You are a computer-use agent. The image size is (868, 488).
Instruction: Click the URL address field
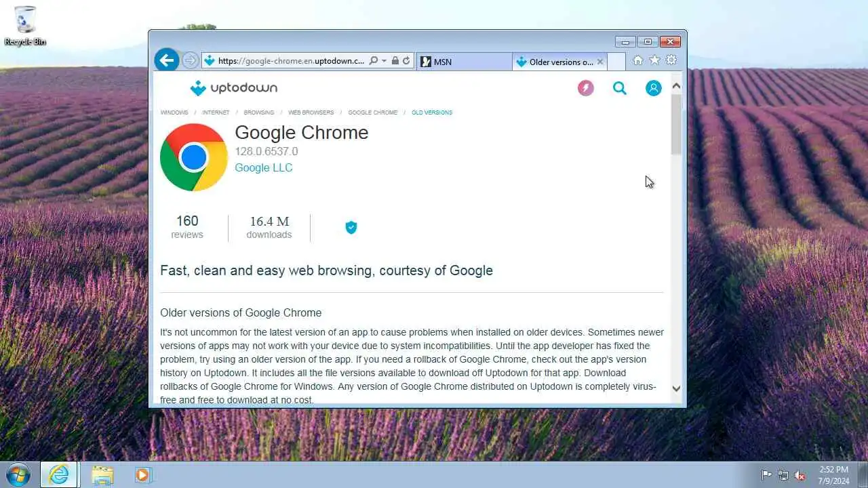click(291, 61)
